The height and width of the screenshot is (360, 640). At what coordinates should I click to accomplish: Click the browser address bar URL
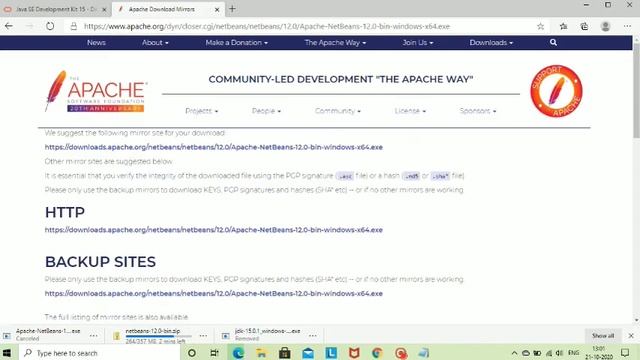coord(267,27)
